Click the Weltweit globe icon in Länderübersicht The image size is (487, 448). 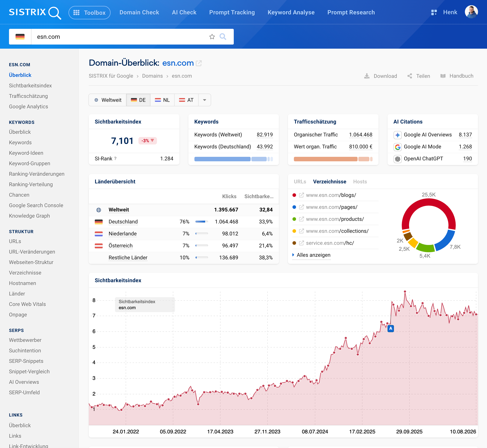(x=99, y=210)
